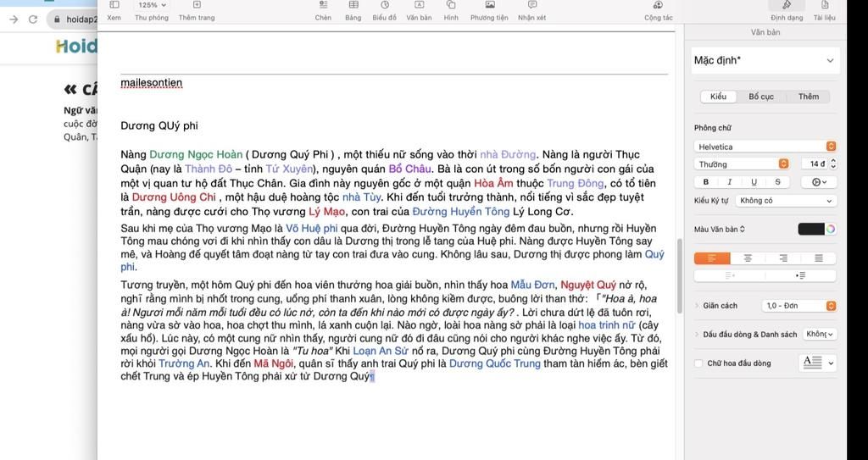Click the blue text Dương Quốc Trung
This screenshot has width=868, height=460.
click(494, 363)
